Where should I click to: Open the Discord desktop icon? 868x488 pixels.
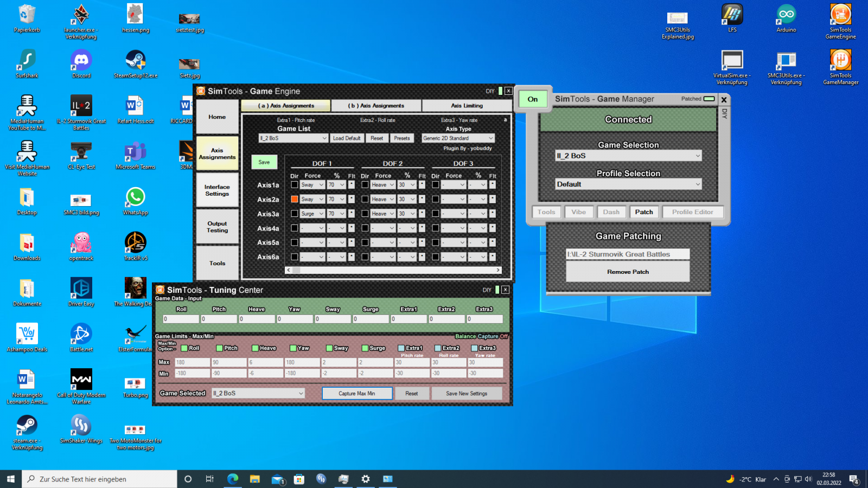[x=81, y=61]
